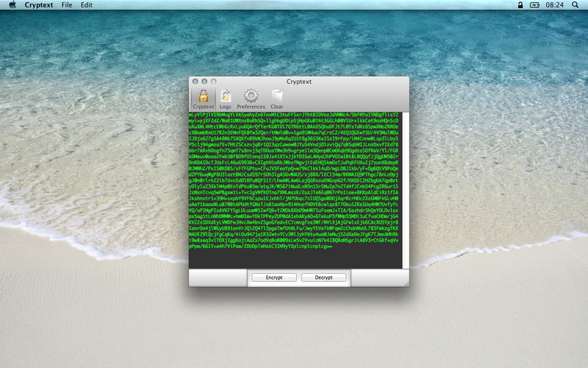Close the Cryptext window

pyautogui.click(x=196, y=82)
